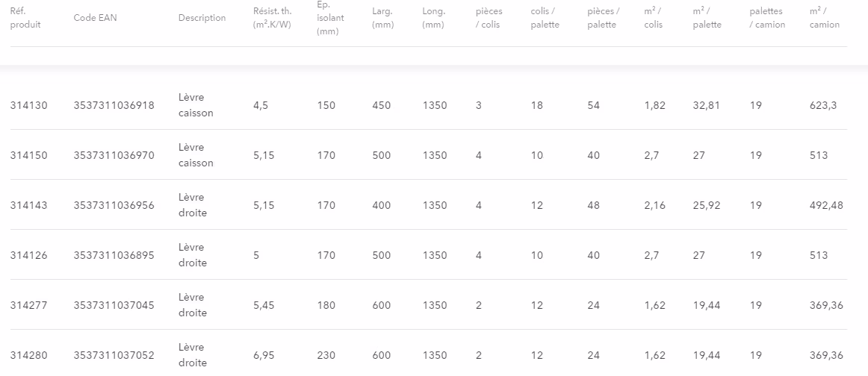Click the 492,48 m² / camion value

(826, 205)
